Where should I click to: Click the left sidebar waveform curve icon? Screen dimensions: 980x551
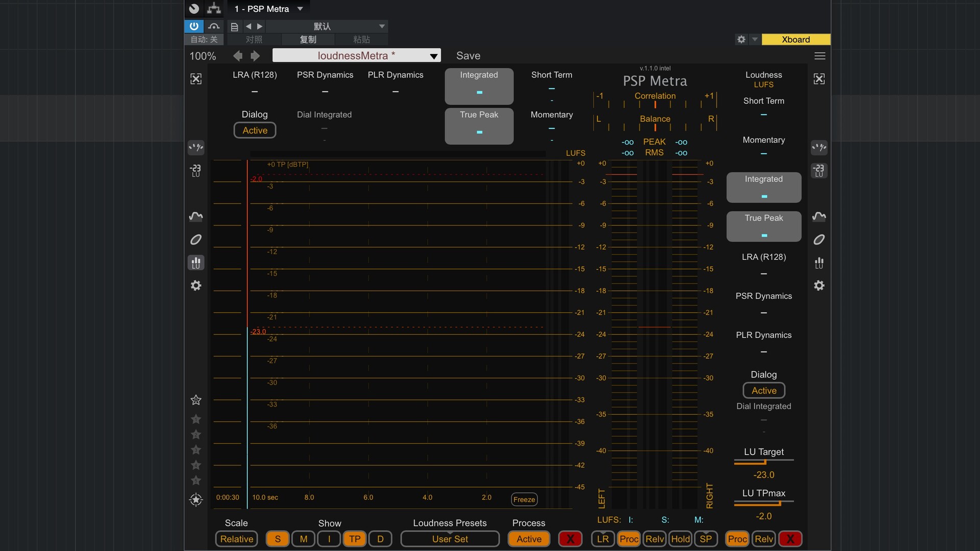coord(196,216)
